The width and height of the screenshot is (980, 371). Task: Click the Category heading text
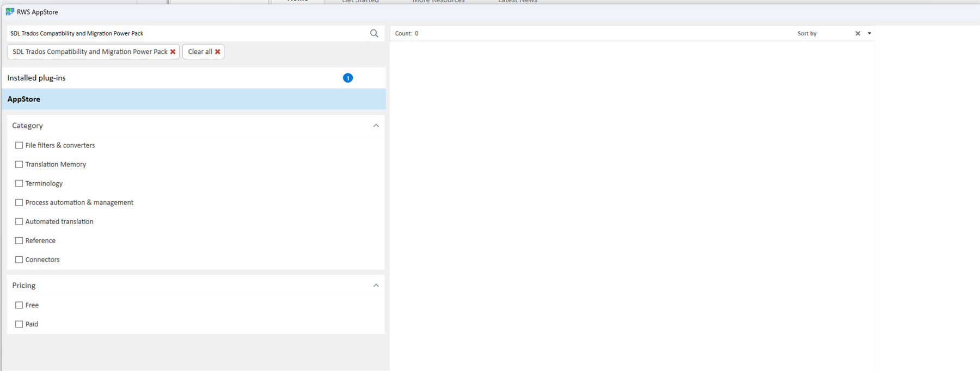(x=27, y=126)
